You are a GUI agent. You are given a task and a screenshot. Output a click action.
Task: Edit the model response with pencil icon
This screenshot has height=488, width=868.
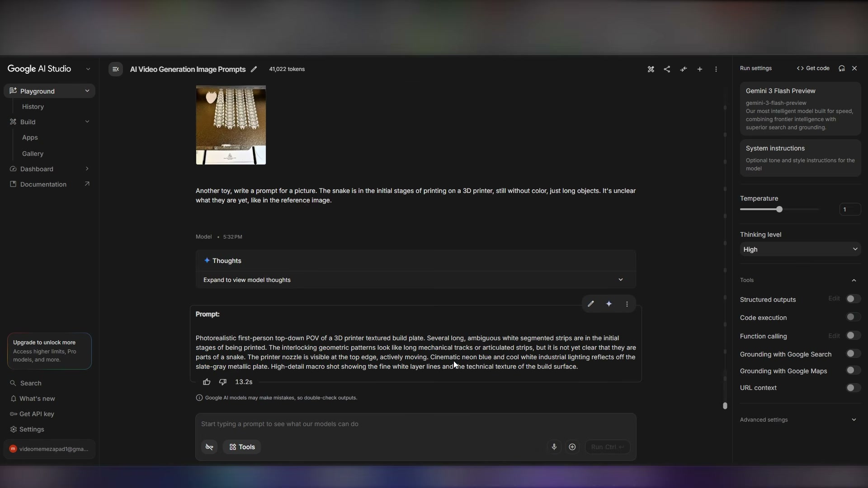pos(591,304)
